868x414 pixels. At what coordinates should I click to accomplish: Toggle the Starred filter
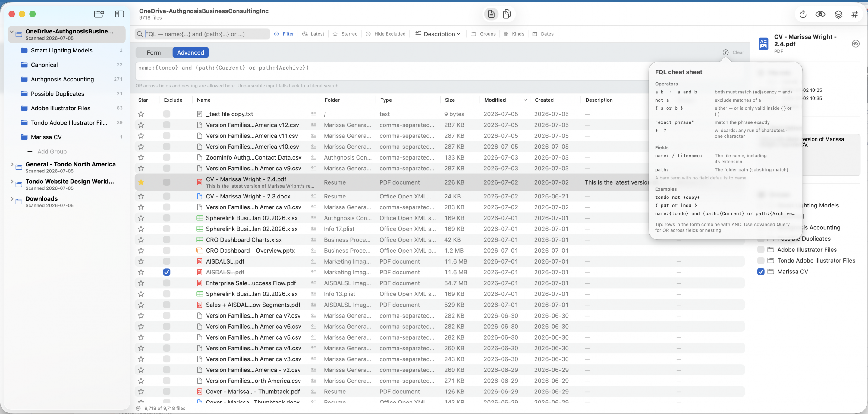tap(345, 34)
